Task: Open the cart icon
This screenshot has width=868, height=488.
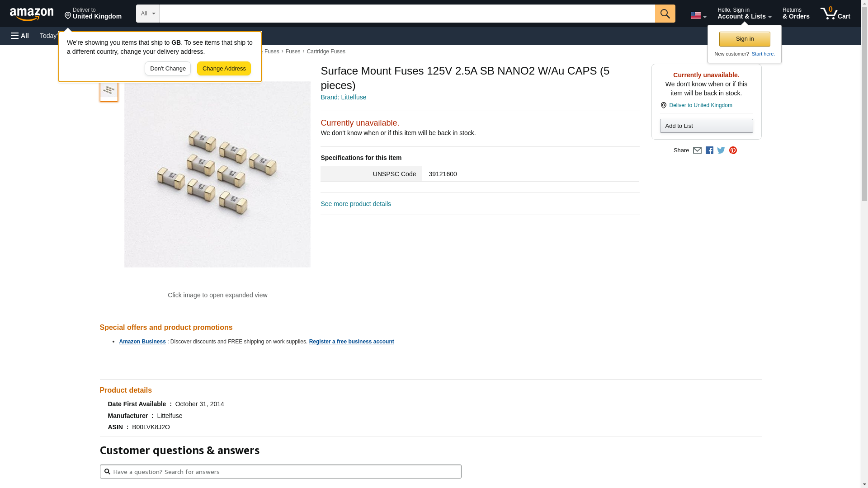Action: point(835,14)
